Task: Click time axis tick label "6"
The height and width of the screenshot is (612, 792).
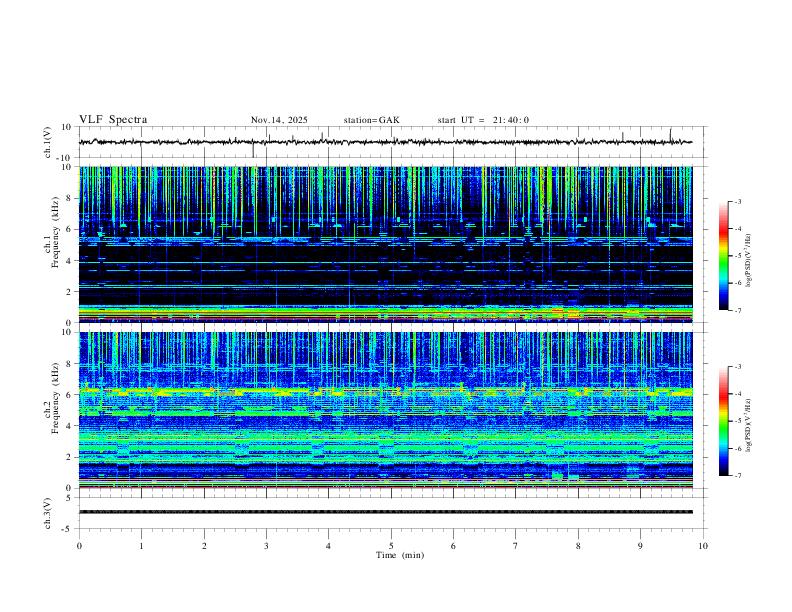Action: [453, 546]
